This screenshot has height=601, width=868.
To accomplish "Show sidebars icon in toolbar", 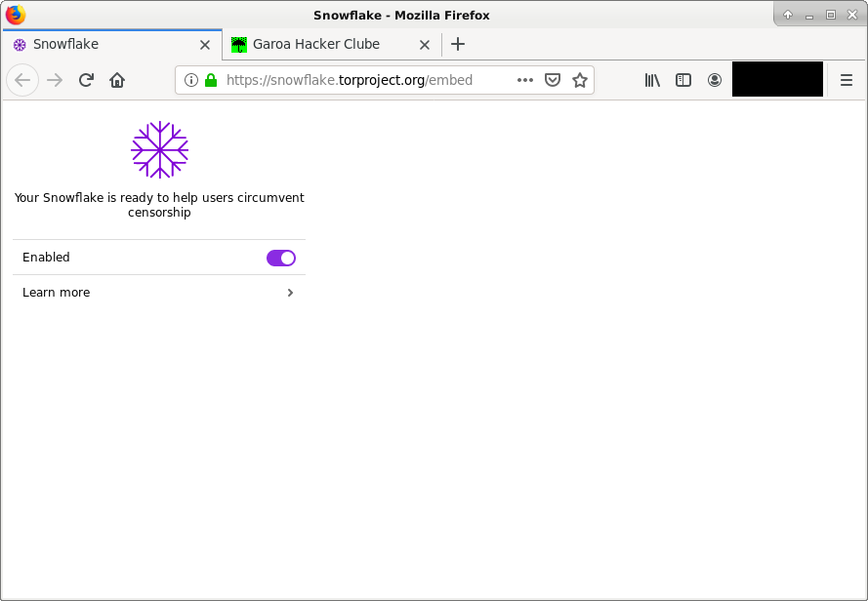I will 683,80.
